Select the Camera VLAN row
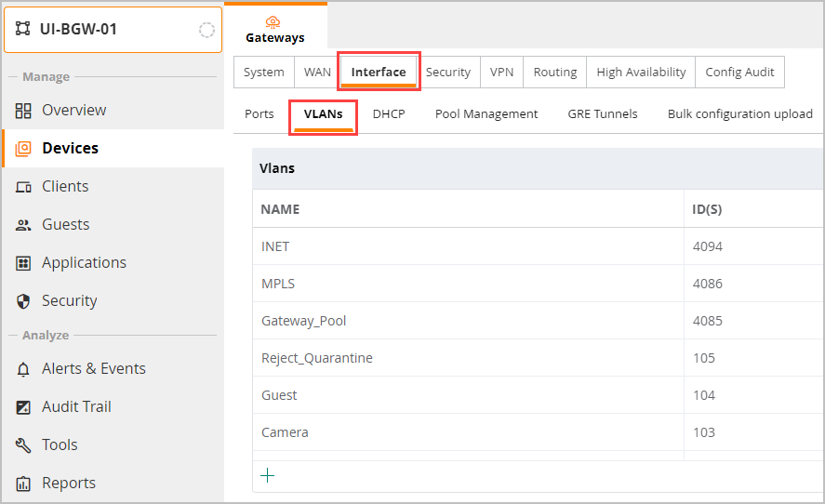Screen dimensions: 825x504 pyautogui.click(x=539, y=432)
